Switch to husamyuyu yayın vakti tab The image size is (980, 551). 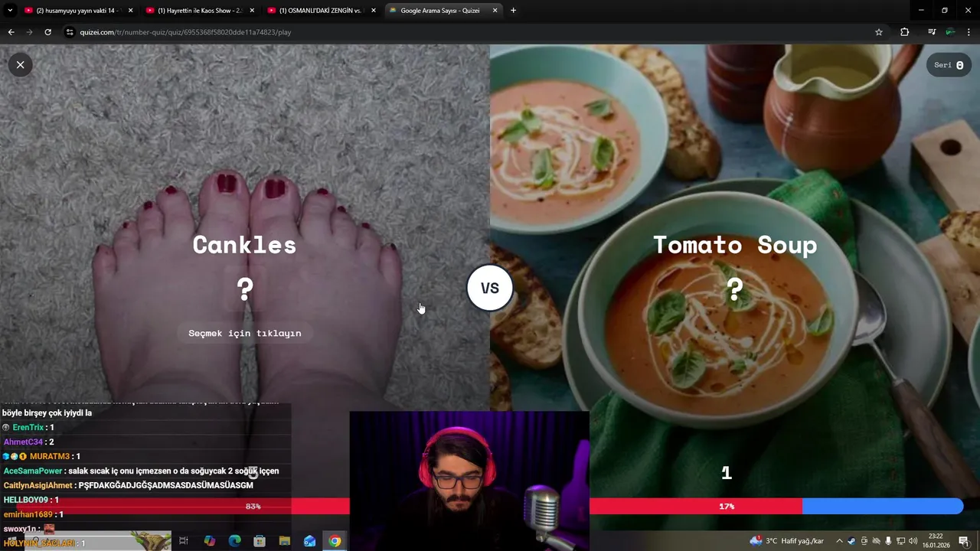(80, 11)
